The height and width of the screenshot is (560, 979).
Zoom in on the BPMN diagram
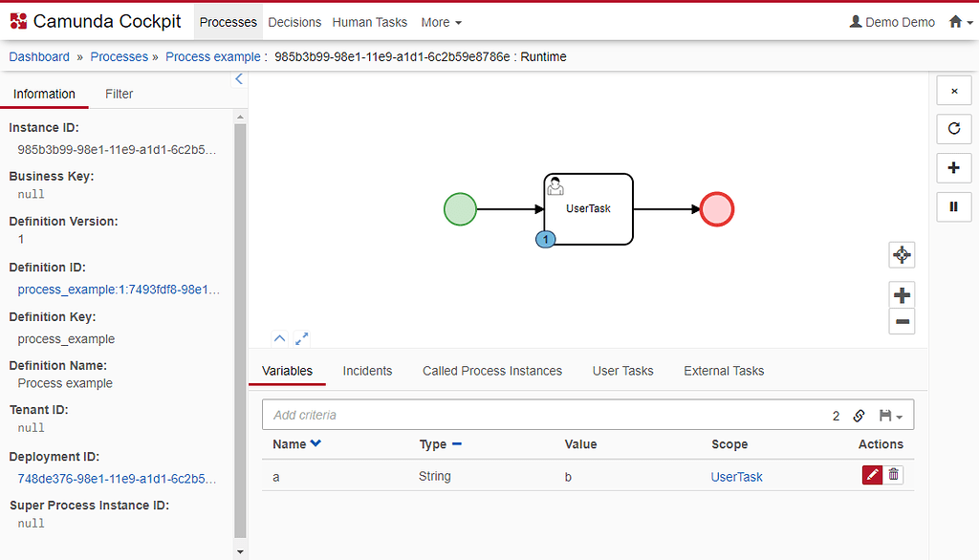pos(901,295)
